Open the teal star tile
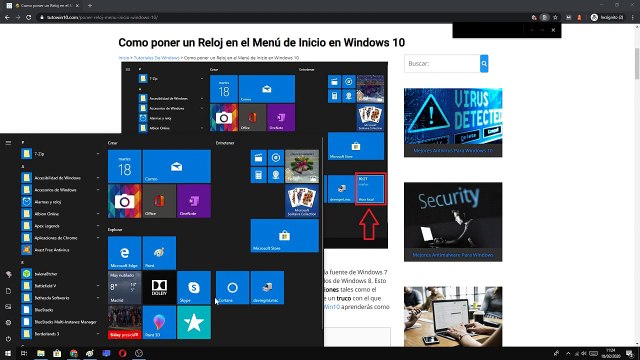The width and height of the screenshot is (640, 360). pyautogui.click(x=194, y=322)
